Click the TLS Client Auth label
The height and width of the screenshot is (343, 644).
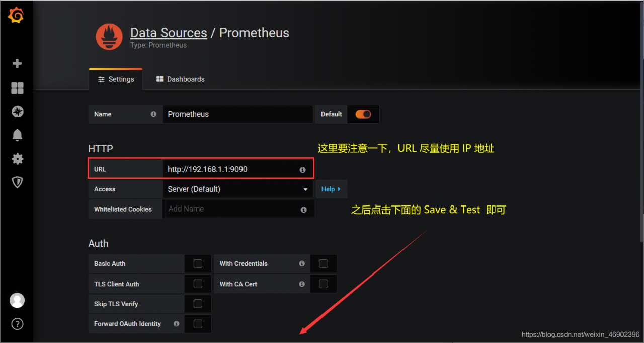pyautogui.click(x=117, y=284)
